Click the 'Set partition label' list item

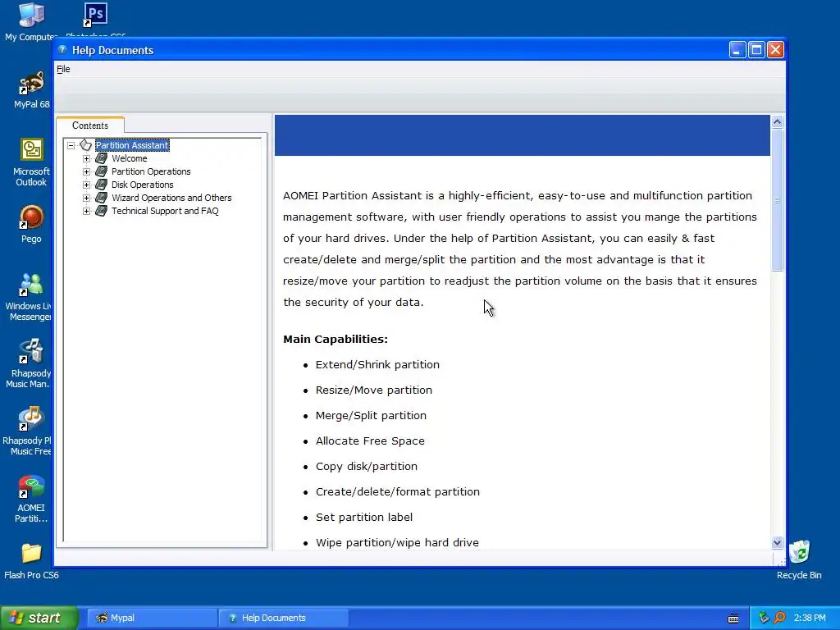(x=363, y=518)
